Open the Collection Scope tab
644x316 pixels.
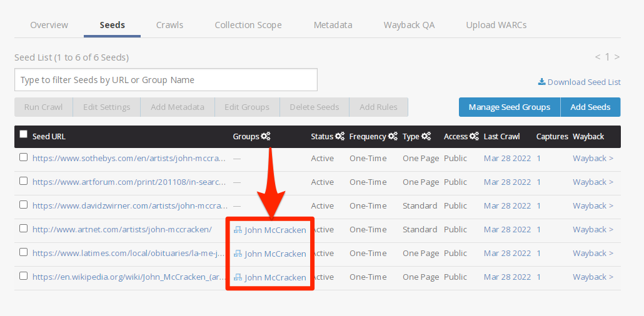(248, 25)
